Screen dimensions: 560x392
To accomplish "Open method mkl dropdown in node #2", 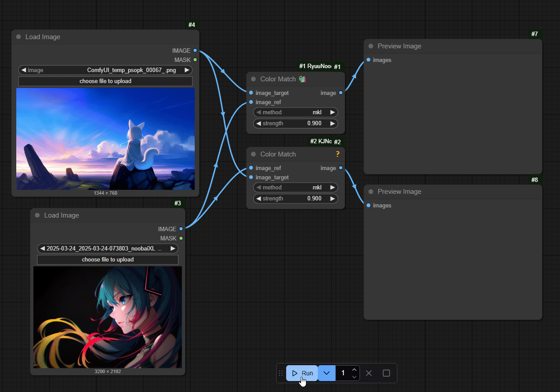I will (x=295, y=187).
